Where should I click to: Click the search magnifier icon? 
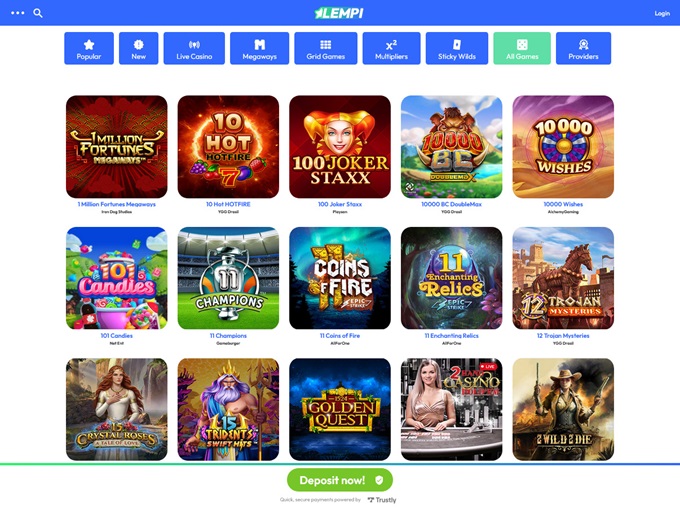coord(38,13)
